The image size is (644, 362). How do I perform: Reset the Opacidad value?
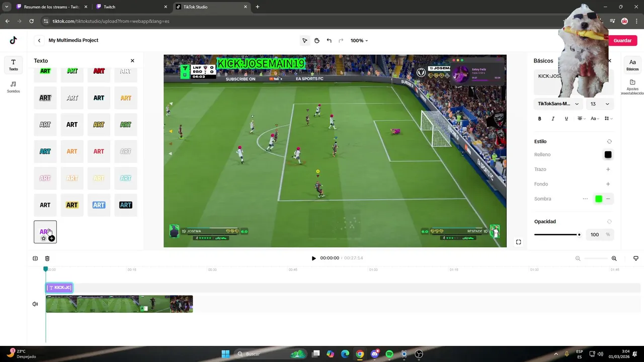[609, 221]
